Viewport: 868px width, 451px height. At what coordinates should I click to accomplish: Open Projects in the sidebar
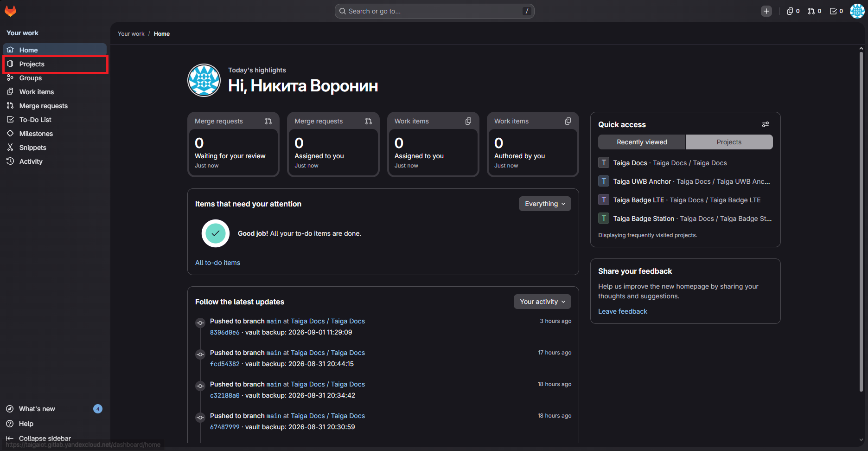point(55,64)
